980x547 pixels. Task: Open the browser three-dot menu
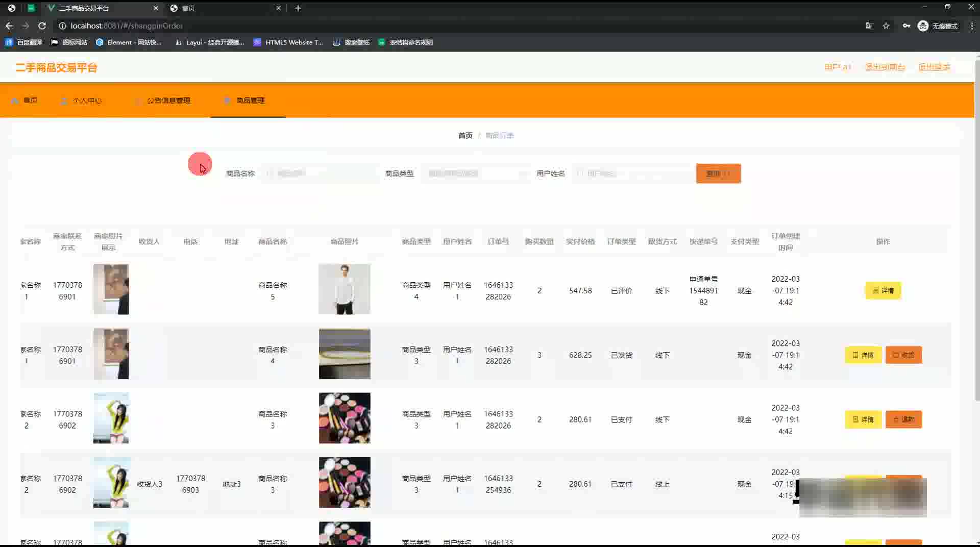[x=971, y=26]
